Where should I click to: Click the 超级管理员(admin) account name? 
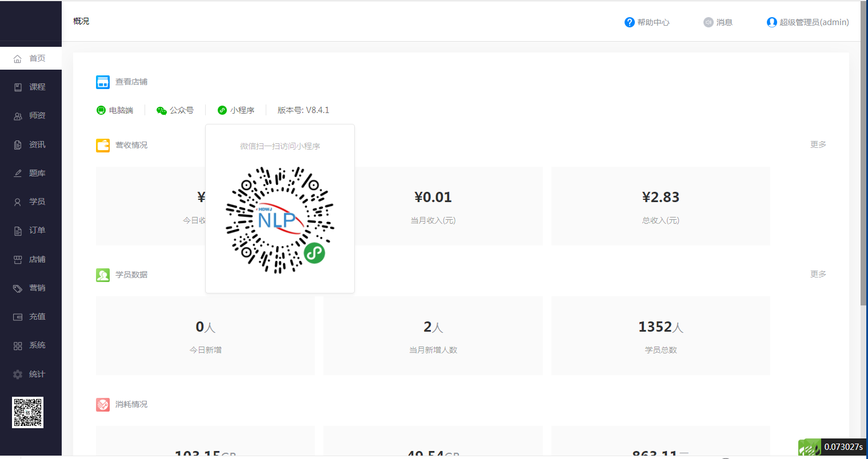click(814, 22)
